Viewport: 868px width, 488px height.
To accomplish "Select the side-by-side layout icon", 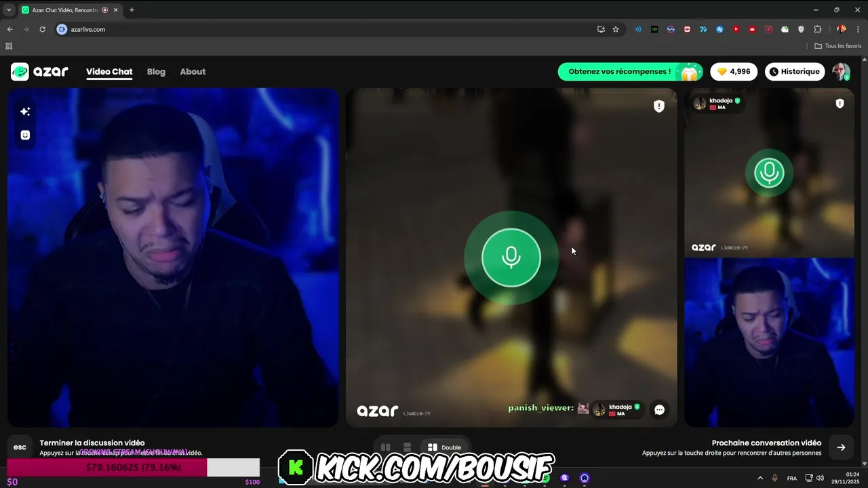I will (385, 447).
